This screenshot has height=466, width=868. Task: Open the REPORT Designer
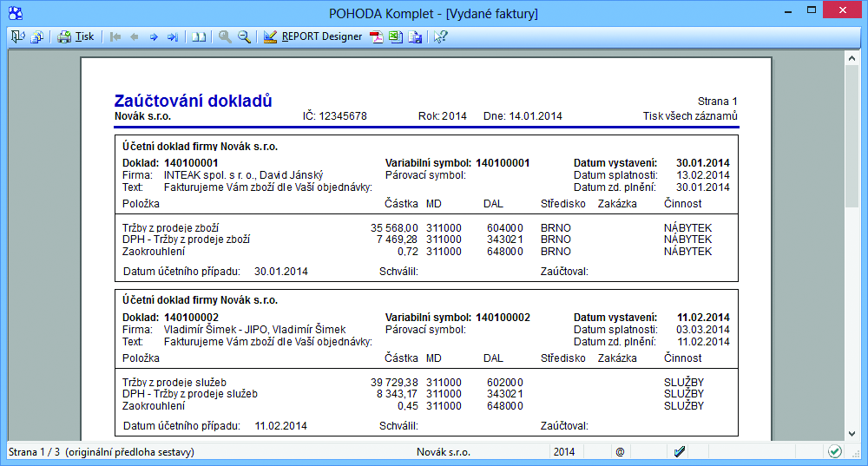312,36
